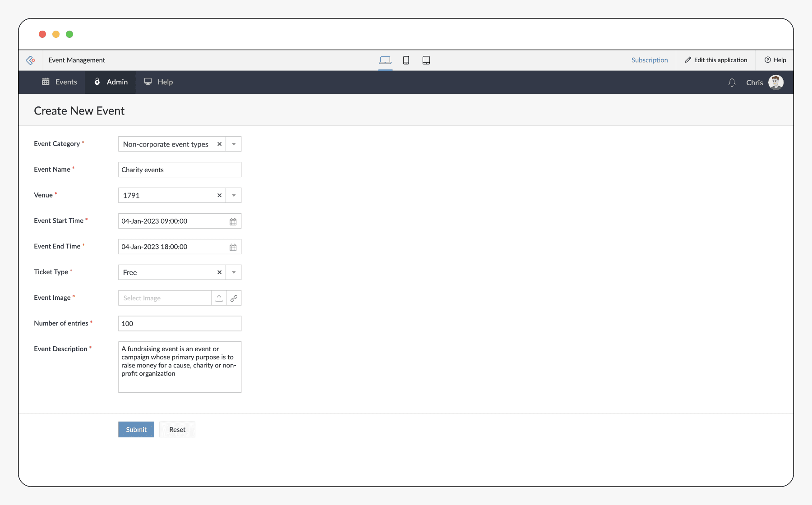Switch to mobile phone preview icon
The width and height of the screenshot is (812, 505).
coord(406,60)
